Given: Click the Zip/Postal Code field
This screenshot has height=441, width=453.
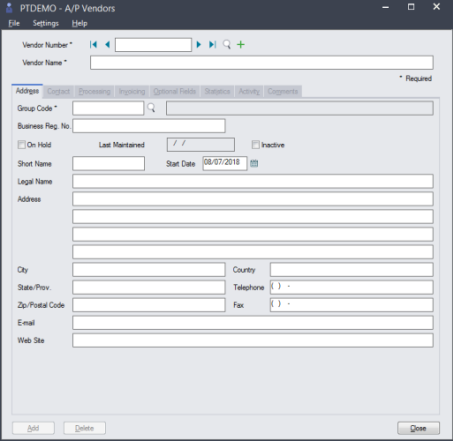Looking at the screenshot, I should (149, 305).
